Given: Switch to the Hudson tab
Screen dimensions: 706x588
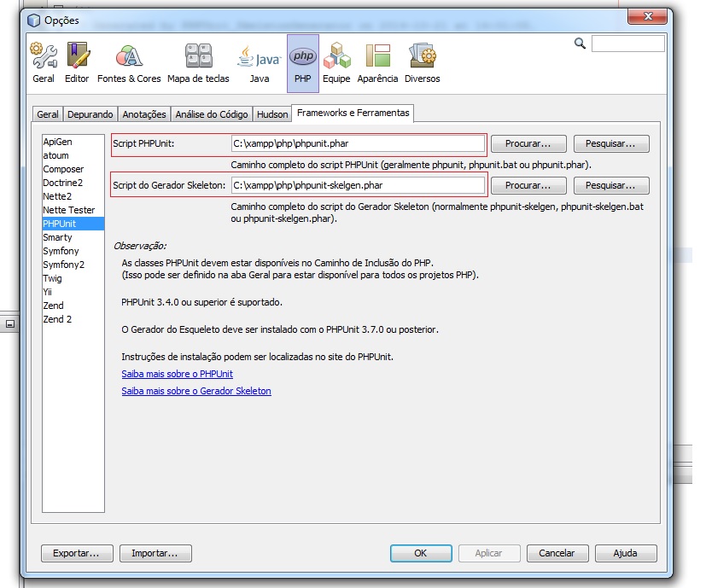Looking at the screenshot, I should [x=272, y=114].
